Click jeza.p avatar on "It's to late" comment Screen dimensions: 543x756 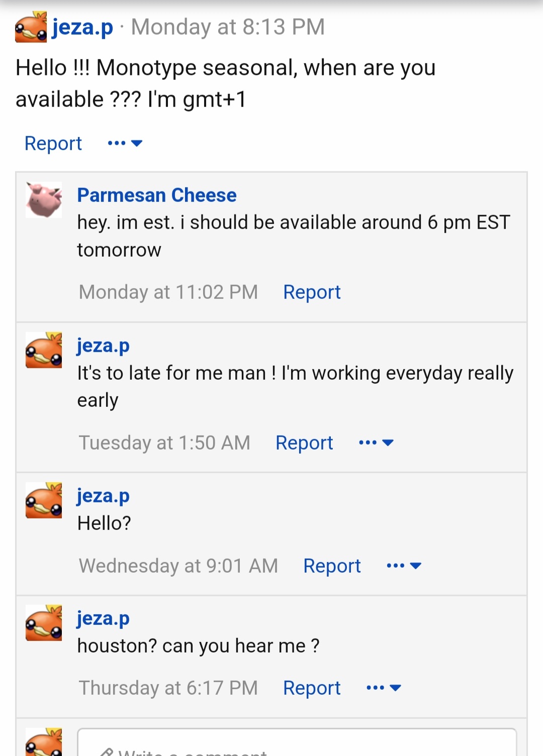click(x=44, y=350)
